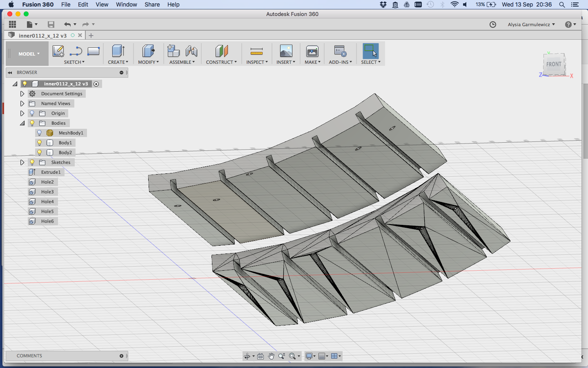The width and height of the screenshot is (588, 368).
Task: Select the Look At tool
Action: pos(261,356)
